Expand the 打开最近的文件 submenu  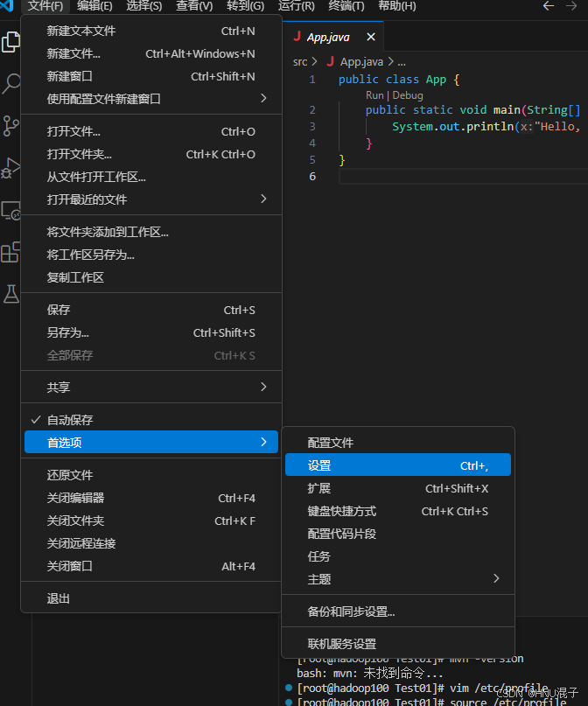click(150, 199)
